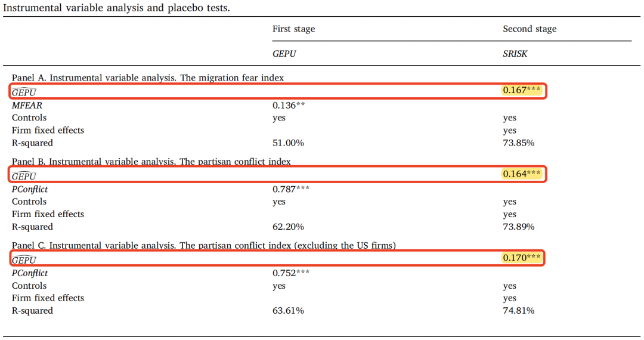This screenshot has height=340, width=644.
Task: Select the 63.61% R-squared value
Action: 288,311
